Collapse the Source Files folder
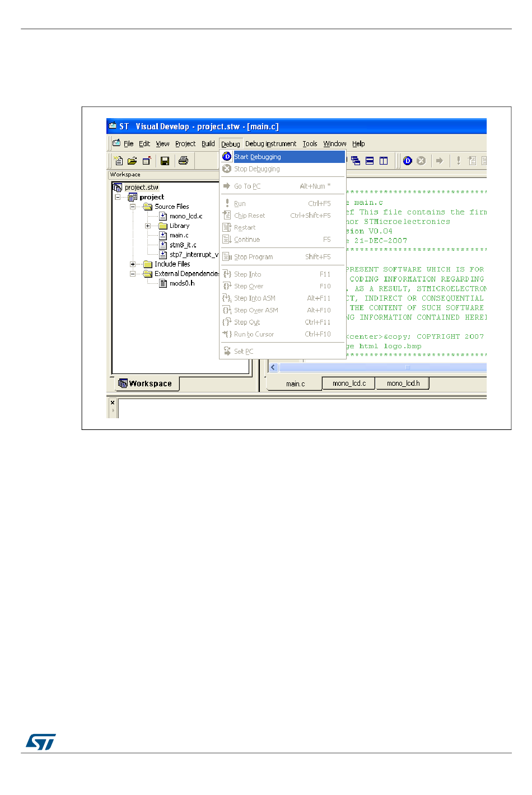Viewport: 532px width, 795px height. (133, 207)
